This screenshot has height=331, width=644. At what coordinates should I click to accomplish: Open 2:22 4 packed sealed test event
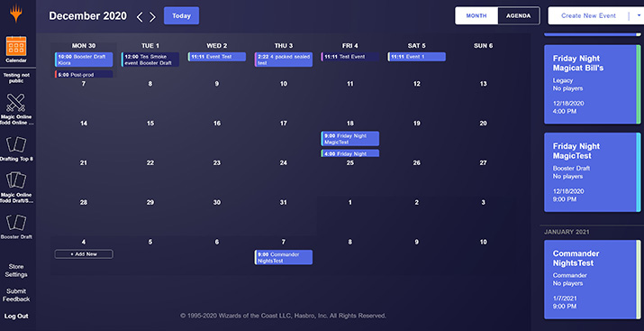[284, 60]
